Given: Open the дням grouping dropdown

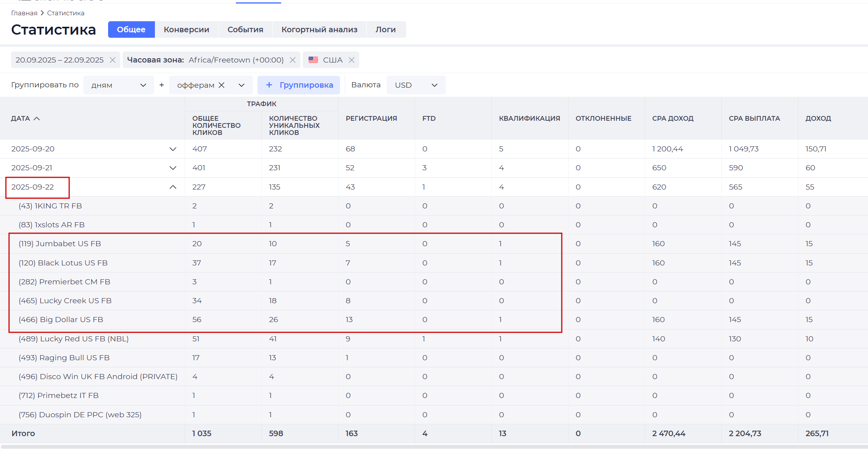Looking at the screenshot, I should [118, 85].
